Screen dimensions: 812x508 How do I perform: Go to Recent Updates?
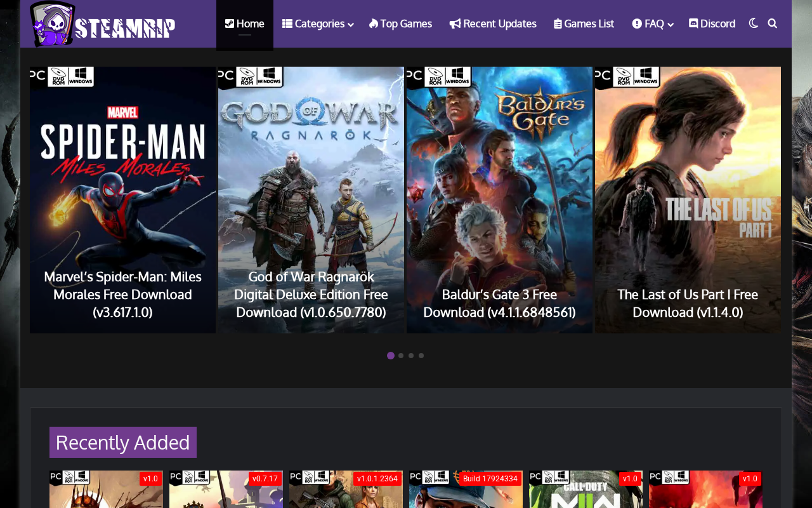point(493,24)
